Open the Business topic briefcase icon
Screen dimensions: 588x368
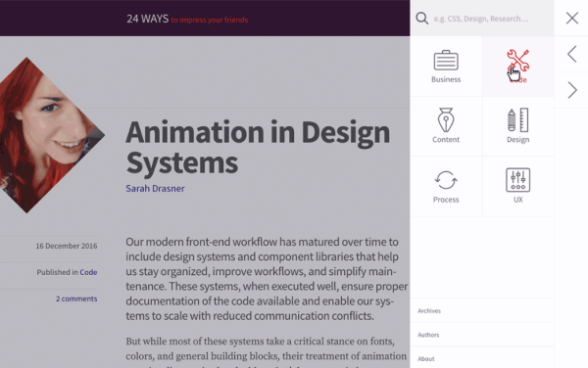(446, 61)
